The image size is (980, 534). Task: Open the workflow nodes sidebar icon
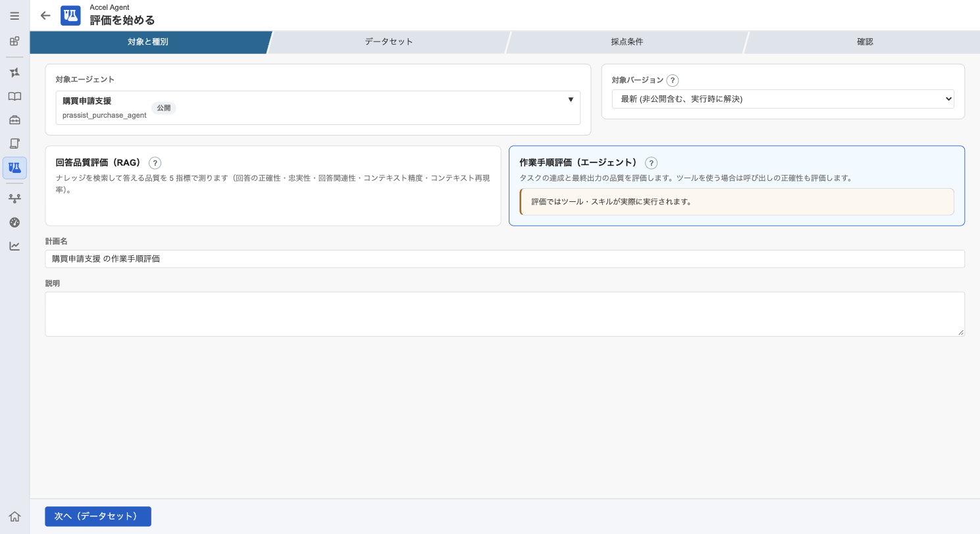pos(14,199)
